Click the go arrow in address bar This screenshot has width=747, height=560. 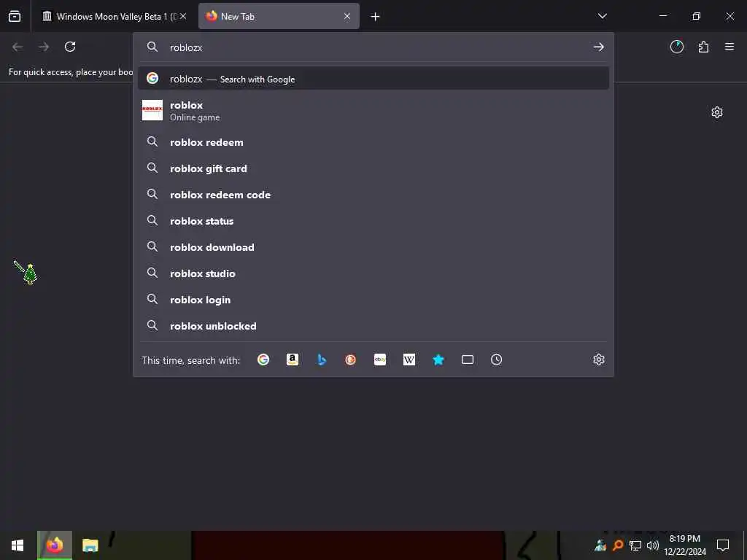click(599, 47)
